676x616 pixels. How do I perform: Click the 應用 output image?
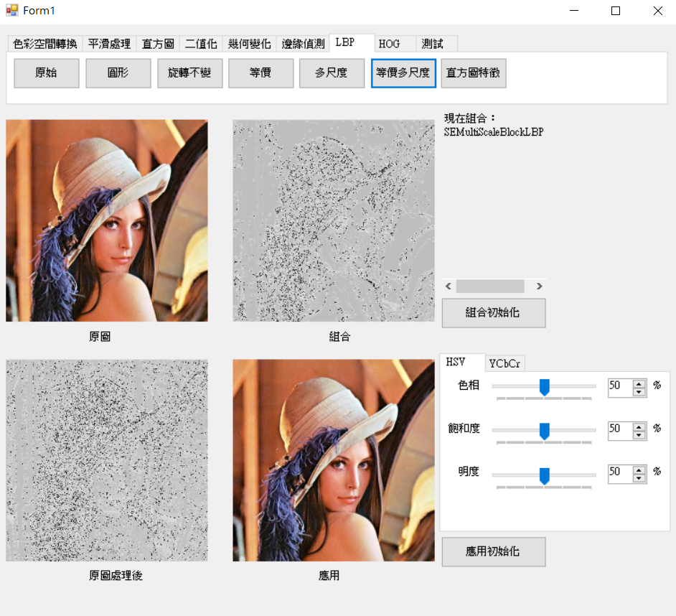point(334,460)
